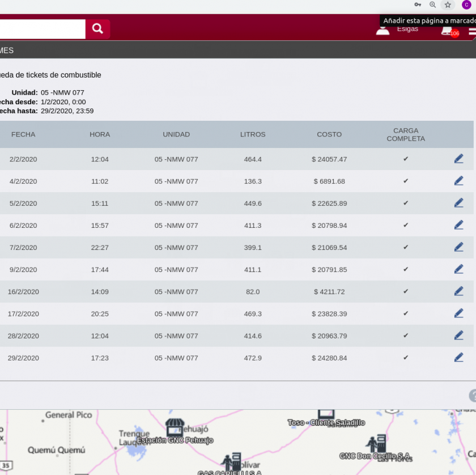The width and height of the screenshot is (476, 475).
Task: Click the FECHA column header
Action: (x=23, y=135)
